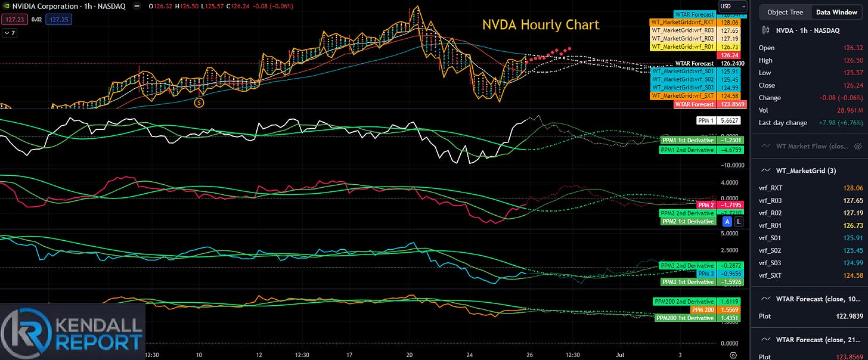
Task: Toggle visibility of WT Market Flow indicator
Action: 858,145
